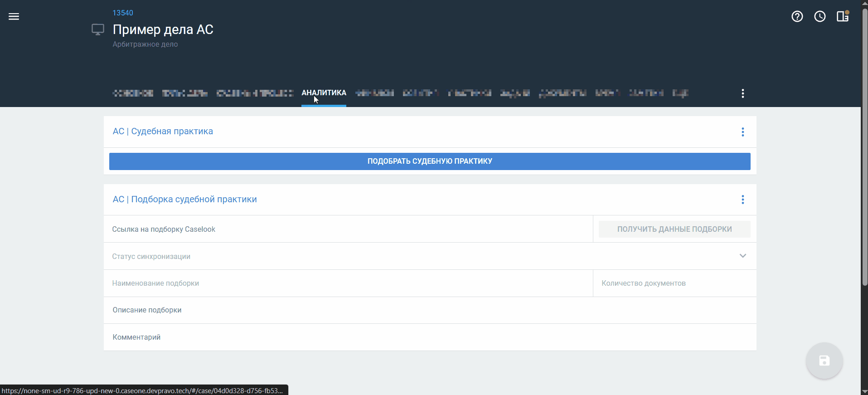The height and width of the screenshot is (395, 868).
Task: Click the vertical page scrollbar
Action: [864, 150]
